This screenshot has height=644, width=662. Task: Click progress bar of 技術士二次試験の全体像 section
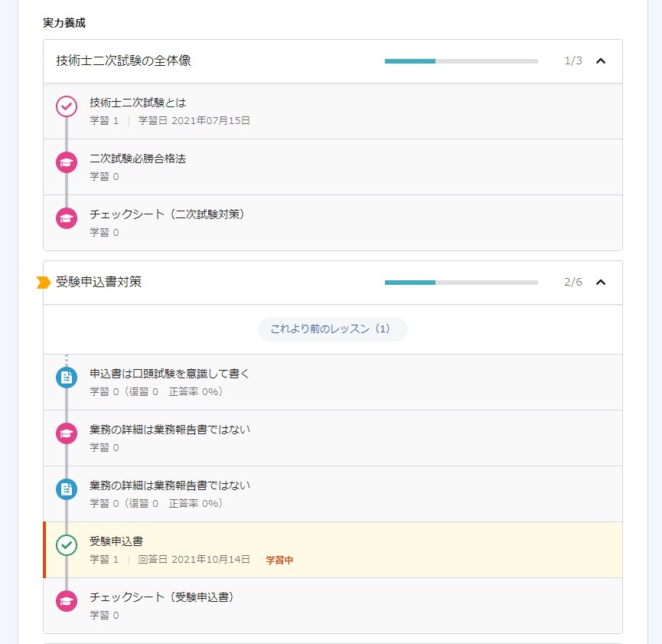coord(461,61)
